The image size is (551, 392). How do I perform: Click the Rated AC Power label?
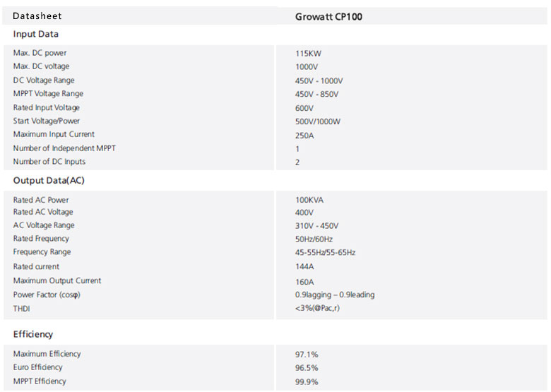coord(41,200)
